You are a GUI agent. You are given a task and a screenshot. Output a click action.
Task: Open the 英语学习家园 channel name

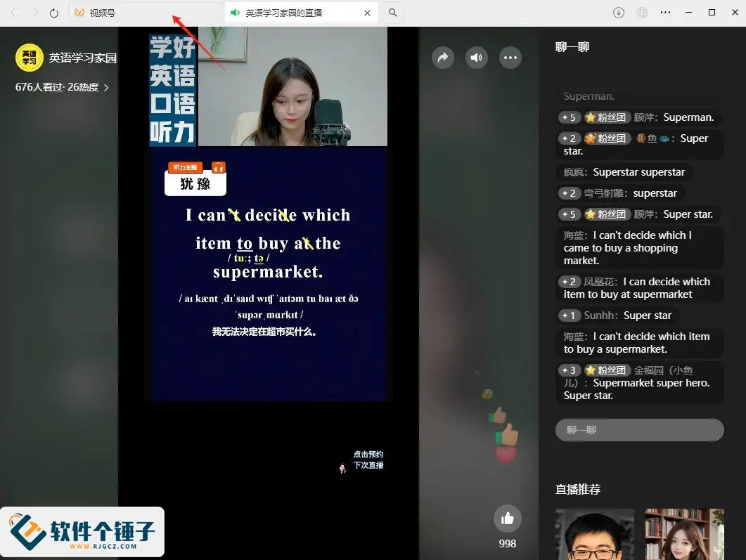coord(83,58)
